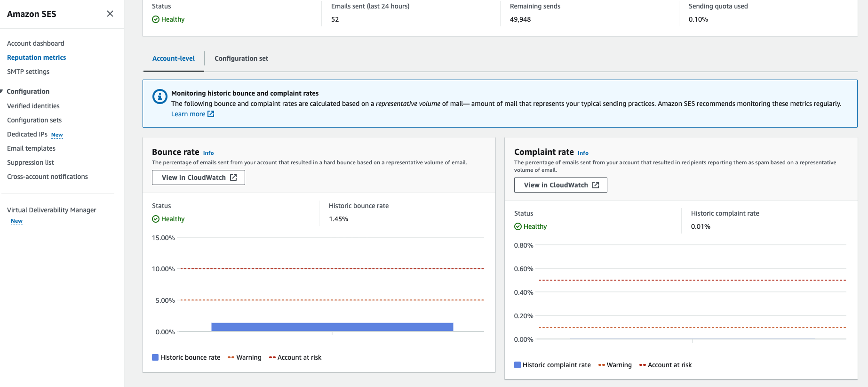Click the 0.01% historic complaint rate value
The width and height of the screenshot is (868, 387).
coord(701,226)
